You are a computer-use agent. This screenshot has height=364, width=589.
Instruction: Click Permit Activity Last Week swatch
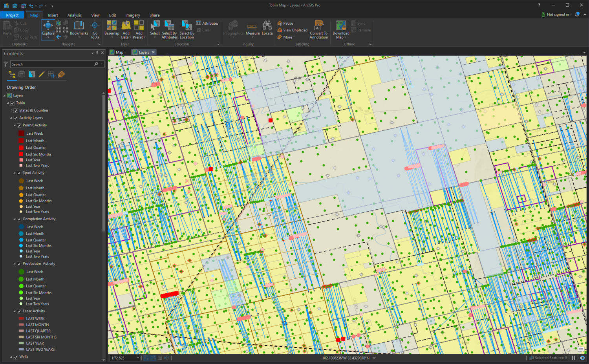point(22,134)
